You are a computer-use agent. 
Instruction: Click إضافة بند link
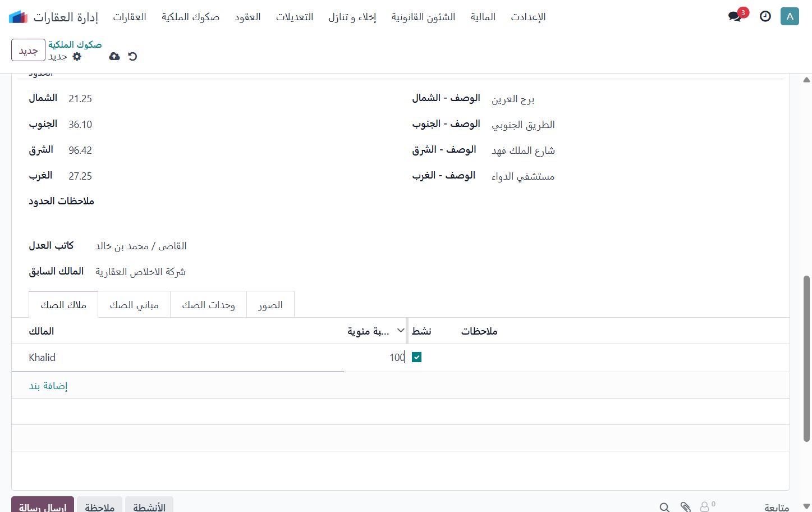48,386
